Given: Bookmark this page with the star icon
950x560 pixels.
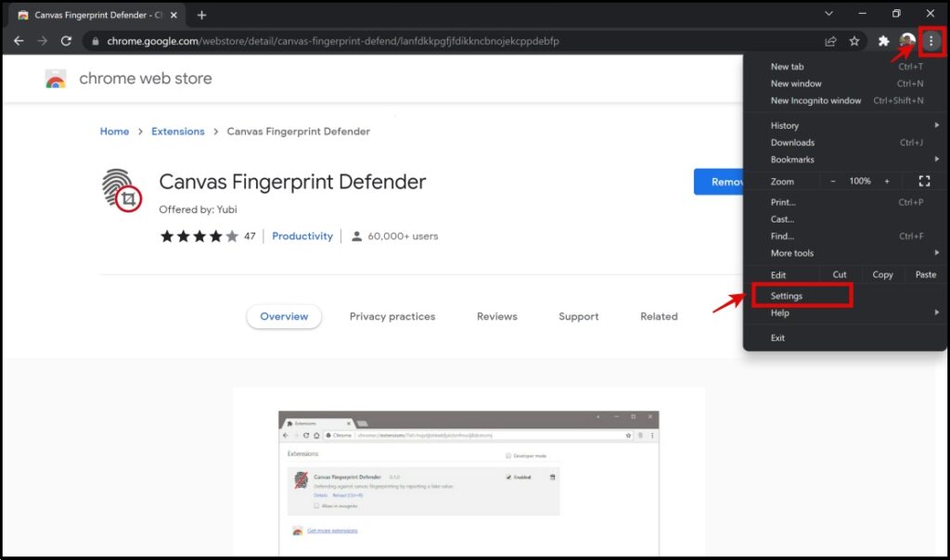Looking at the screenshot, I should [854, 41].
